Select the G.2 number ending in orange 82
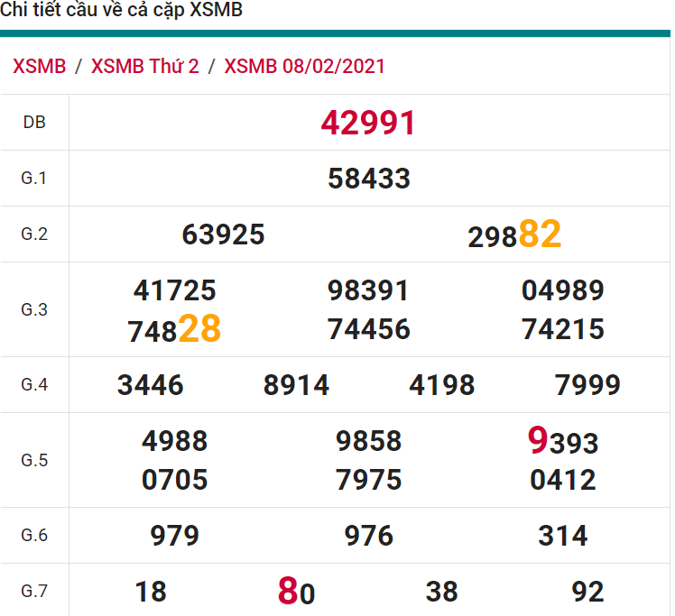Screen dimensions: 675x616 [514, 235]
